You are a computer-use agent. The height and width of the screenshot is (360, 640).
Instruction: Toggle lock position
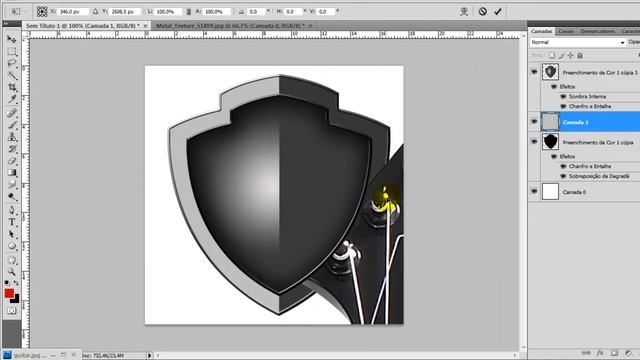571,55
